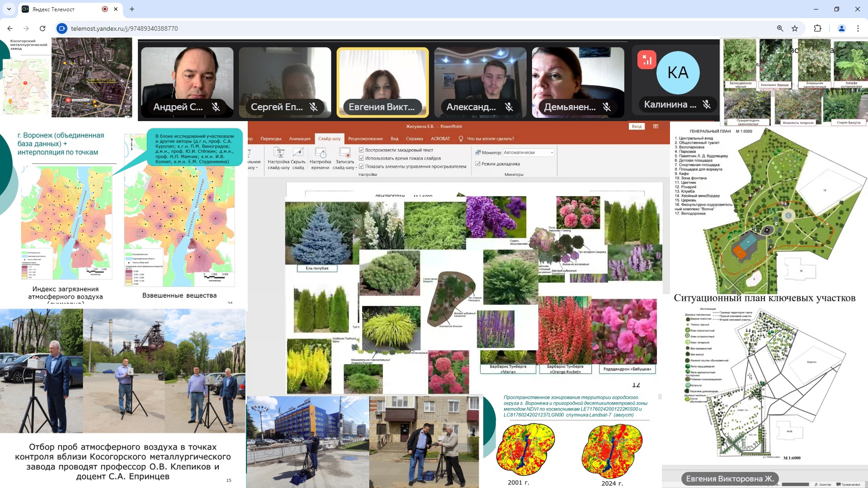Click the 'Рододендрон «Бабушка»' label

(x=627, y=369)
